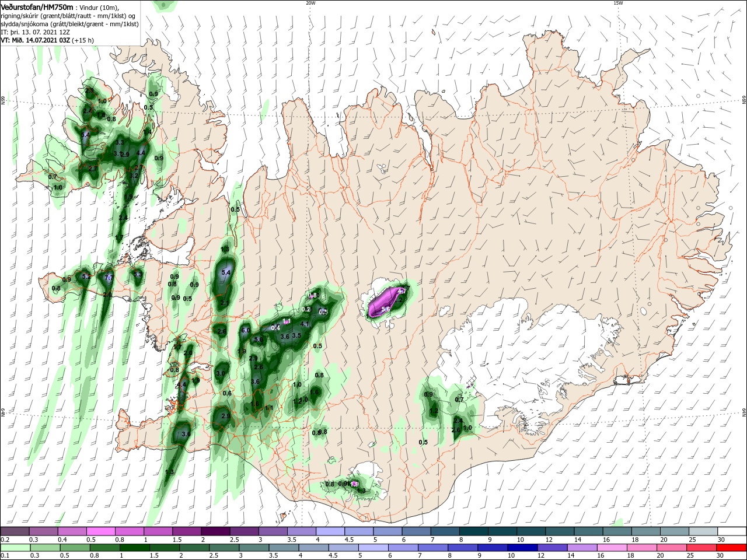Click top legend row swatch between 4 and 4.5
This screenshot has width=747, height=560.
pos(330,531)
